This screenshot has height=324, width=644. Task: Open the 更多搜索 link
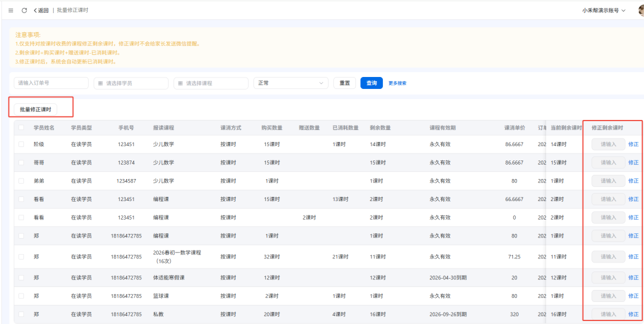(397, 84)
